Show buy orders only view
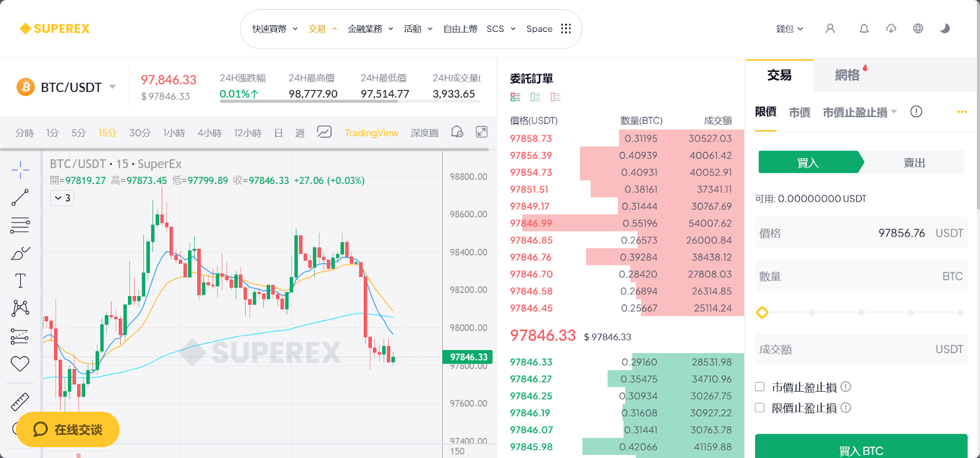Viewport: 980px width, 458px height. (x=535, y=97)
